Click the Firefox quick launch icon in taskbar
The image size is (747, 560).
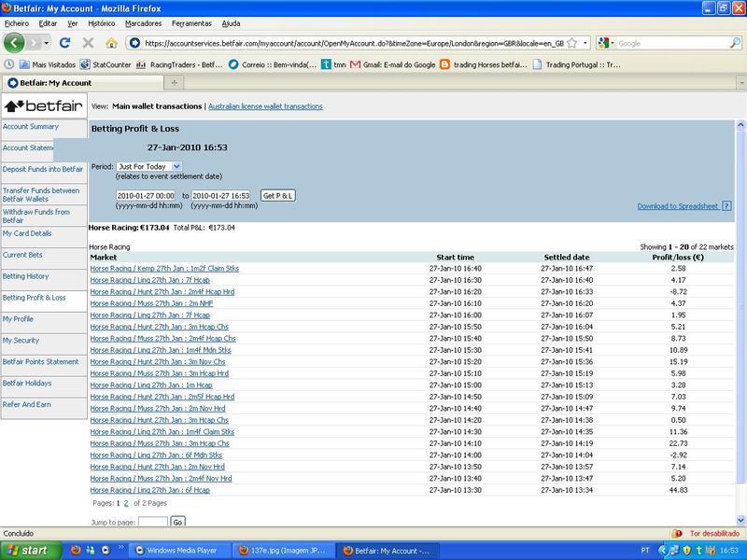pyautogui.click(x=76, y=551)
